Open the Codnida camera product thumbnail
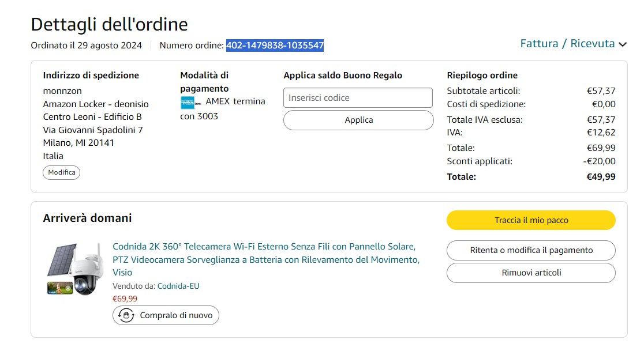 pyautogui.click(x=76, y=269)
